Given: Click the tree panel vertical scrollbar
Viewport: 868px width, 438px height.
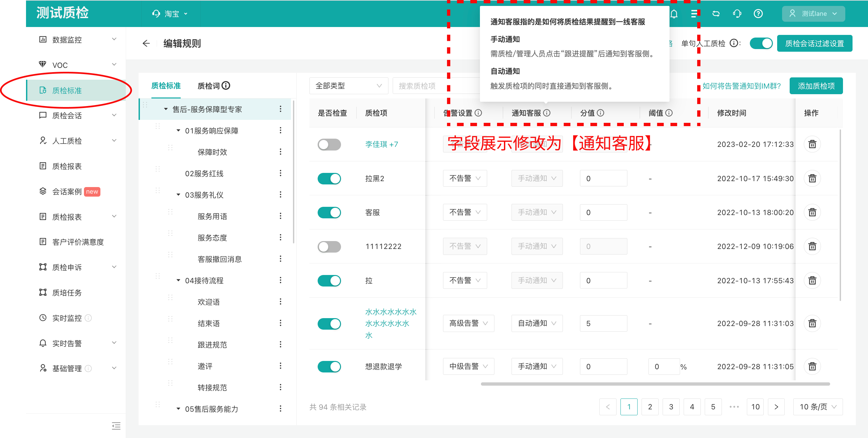Looking at the screenshot, I should pyautogui.click(x=294, y=172).
